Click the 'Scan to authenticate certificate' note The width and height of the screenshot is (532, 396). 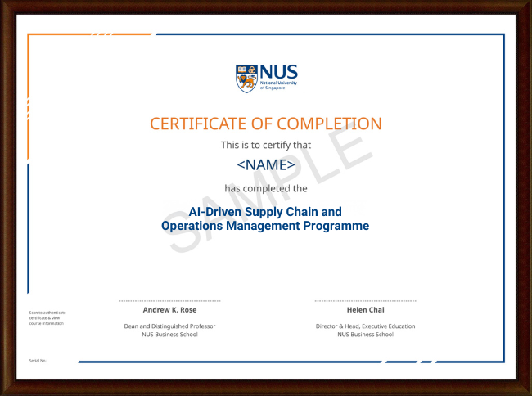point(47,318)
